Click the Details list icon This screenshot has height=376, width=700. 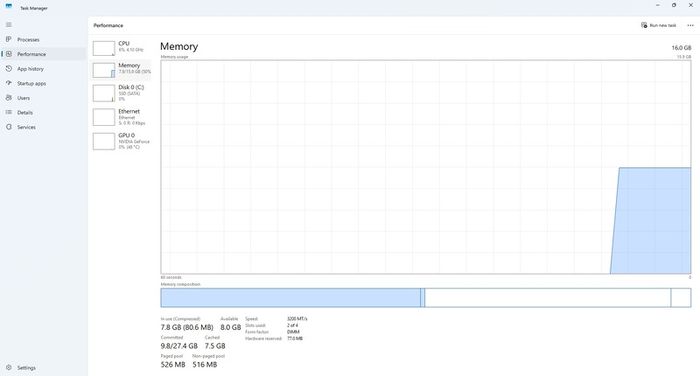(8, 113)
